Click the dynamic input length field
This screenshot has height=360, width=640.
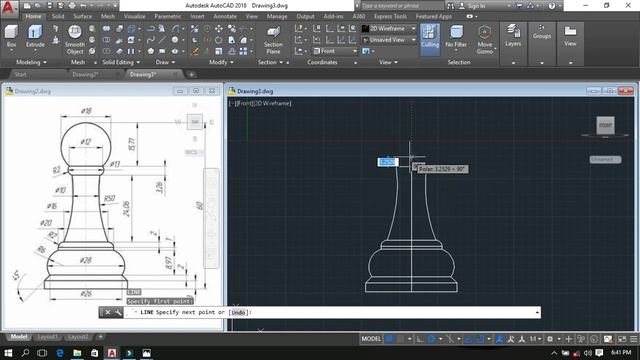coord(387,162)
